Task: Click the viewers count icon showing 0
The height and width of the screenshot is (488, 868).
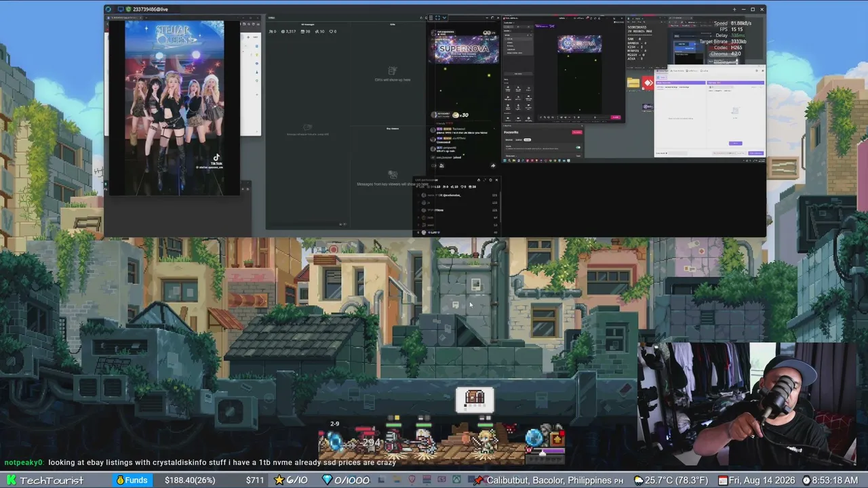Action: click(273, 31)
